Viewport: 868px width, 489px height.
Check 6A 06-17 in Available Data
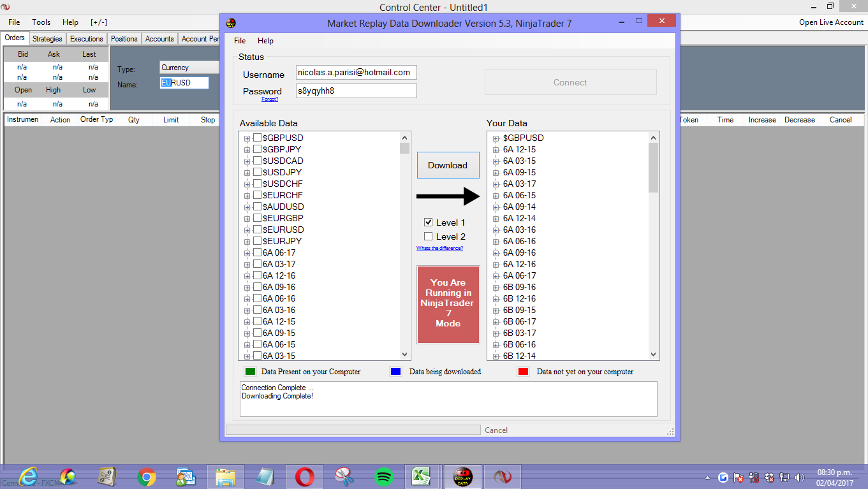tap(257, 252)
